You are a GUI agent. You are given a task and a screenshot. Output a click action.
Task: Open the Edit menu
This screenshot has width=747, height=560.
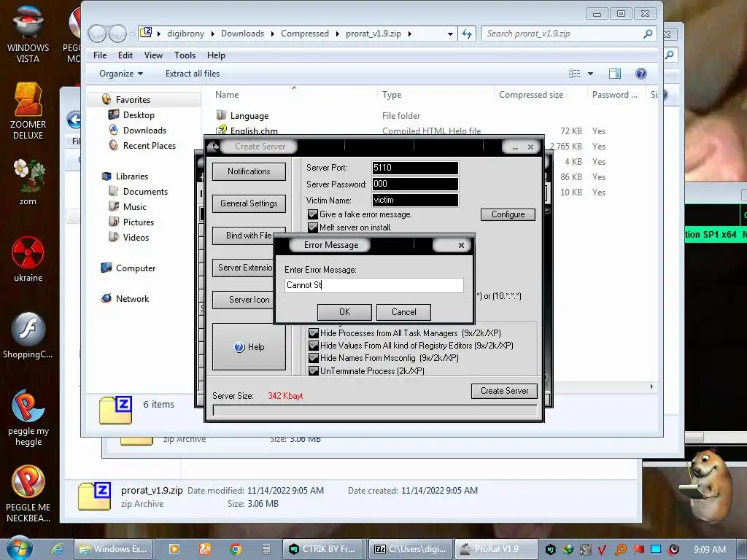tap(125, 55)
